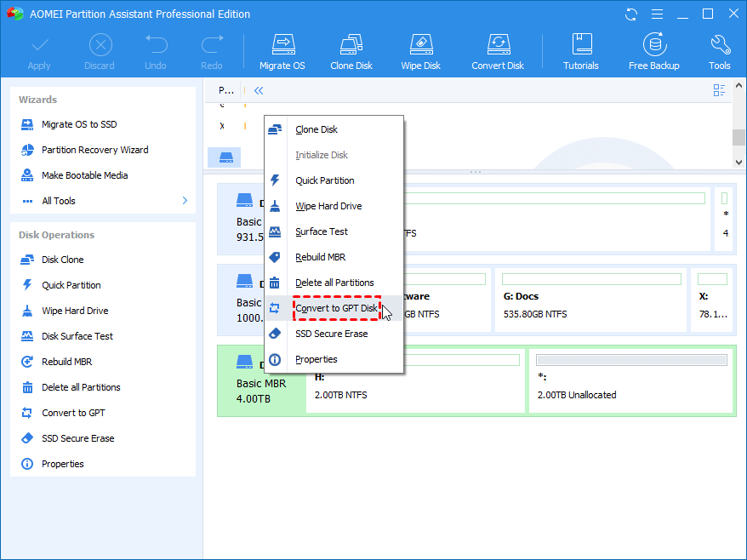This screenshot has width=747, height=560.
Task: Open Clone Disk from the top toolbar
Action: 351,52
